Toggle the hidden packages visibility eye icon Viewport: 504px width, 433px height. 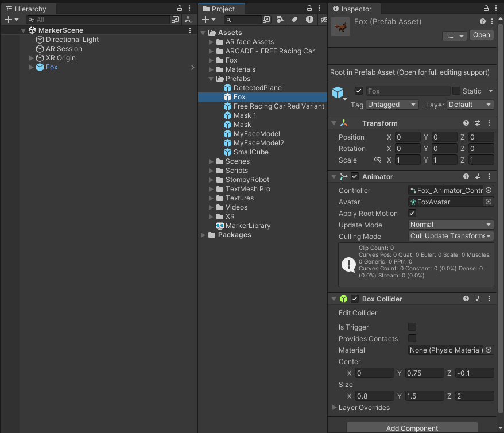click(x=323, y=20)
